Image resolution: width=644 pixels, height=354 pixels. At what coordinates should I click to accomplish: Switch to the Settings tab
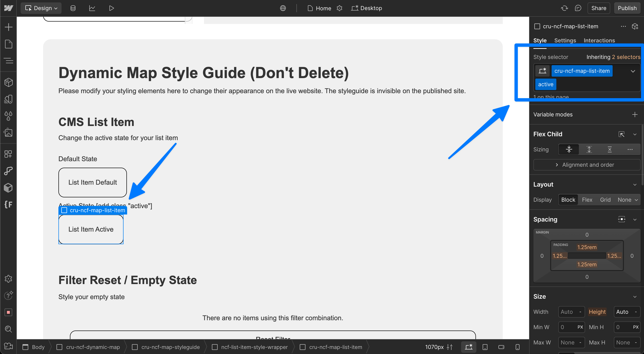point(565,40)
